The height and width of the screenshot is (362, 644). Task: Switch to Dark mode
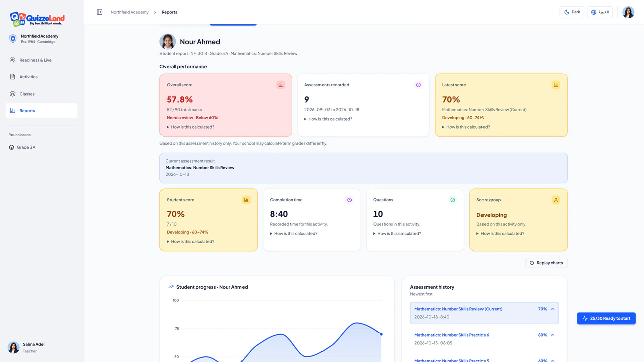point(572,12)
